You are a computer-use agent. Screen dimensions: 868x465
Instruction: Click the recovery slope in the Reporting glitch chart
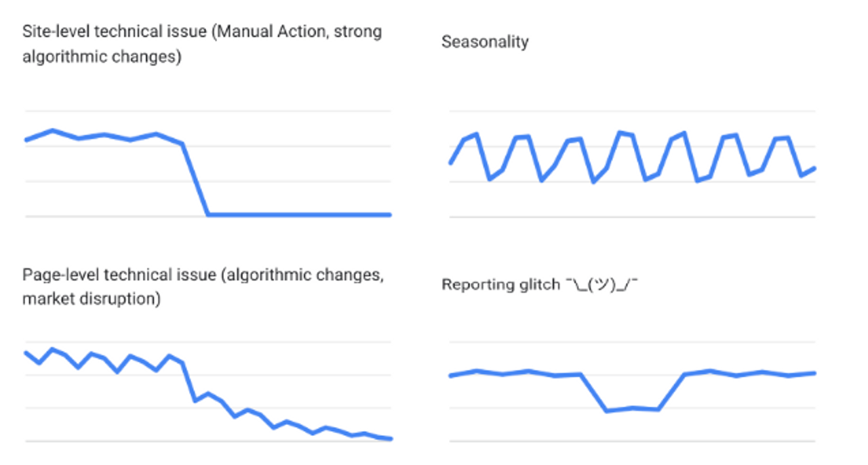coord(671,392)
